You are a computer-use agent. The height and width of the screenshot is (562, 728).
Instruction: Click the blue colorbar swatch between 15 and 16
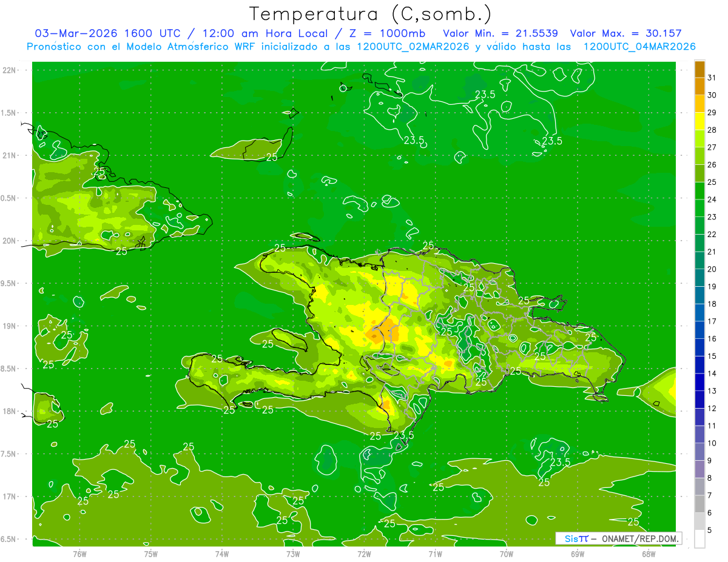tap(699, 347)
